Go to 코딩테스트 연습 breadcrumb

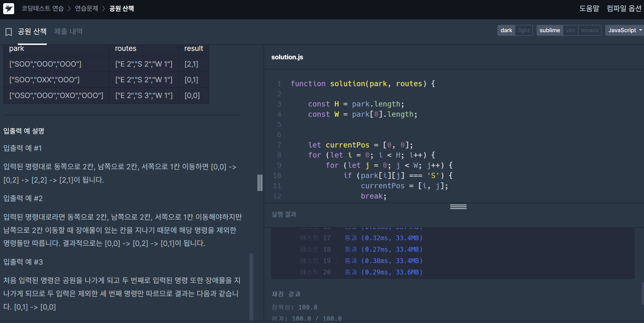coord(42,8)
